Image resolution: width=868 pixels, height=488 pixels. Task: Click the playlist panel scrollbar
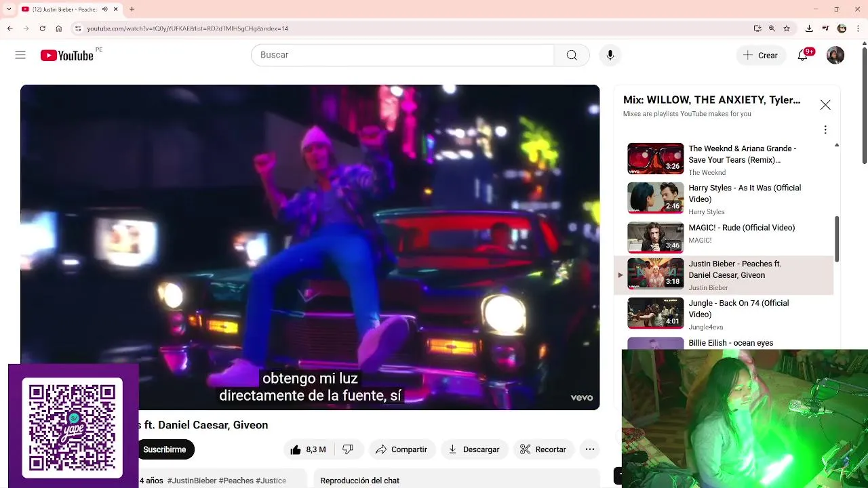837,239
